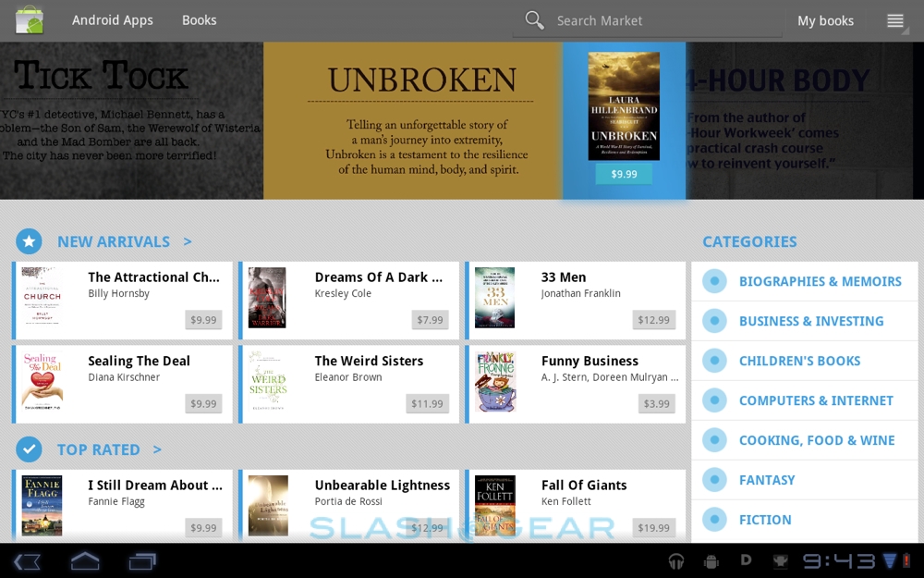Open My books
This screenshot has width=924, height=578.
pyautogui.click(x=825, y=20)
